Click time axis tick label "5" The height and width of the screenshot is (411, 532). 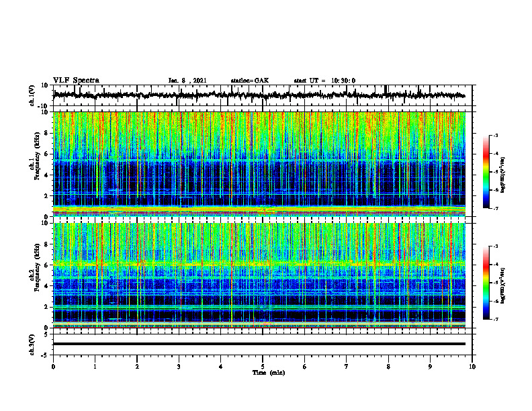coord(263,367)
